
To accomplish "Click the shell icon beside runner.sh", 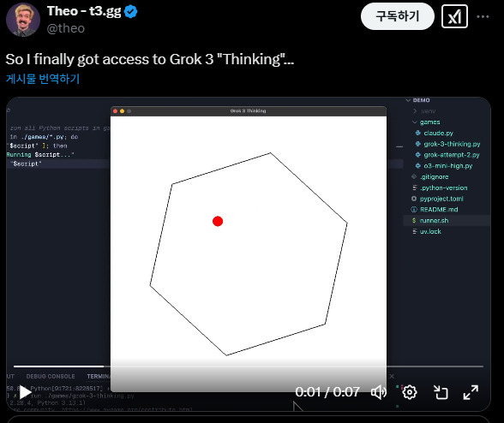I will [414, 220].
